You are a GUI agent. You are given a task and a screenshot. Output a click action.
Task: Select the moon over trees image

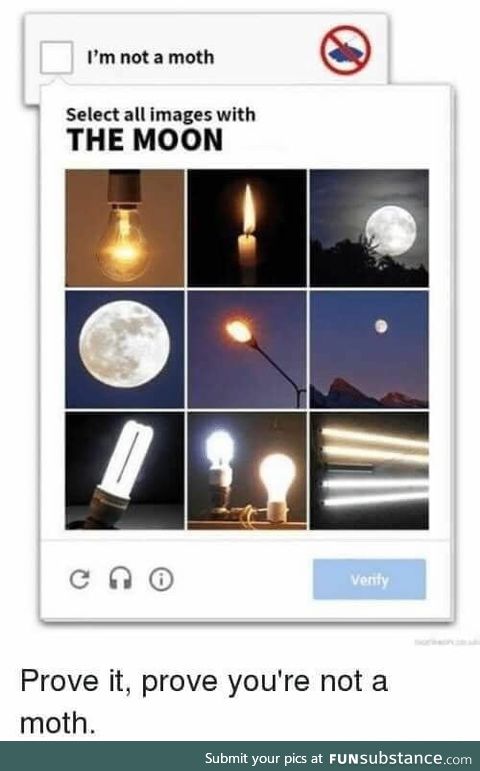click(x=369, y=228)
